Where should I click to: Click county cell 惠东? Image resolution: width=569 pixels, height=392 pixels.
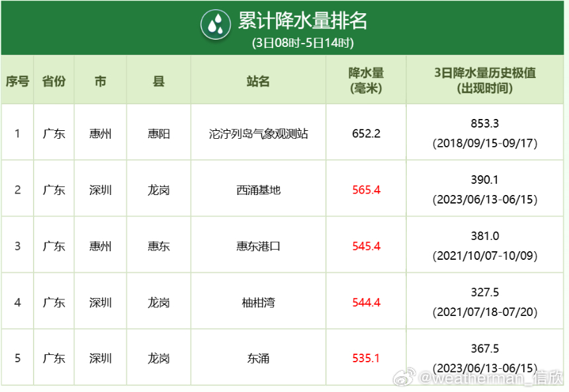[159, 246]
